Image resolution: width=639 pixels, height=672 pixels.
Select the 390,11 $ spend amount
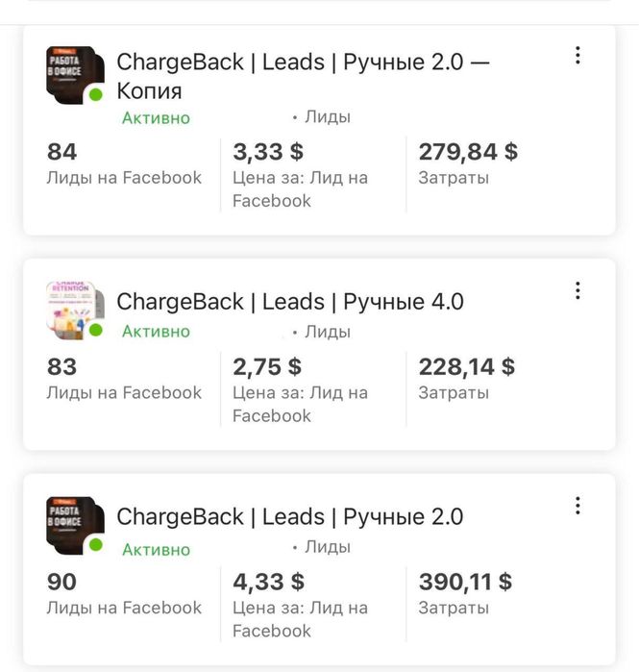coord(465,583)
